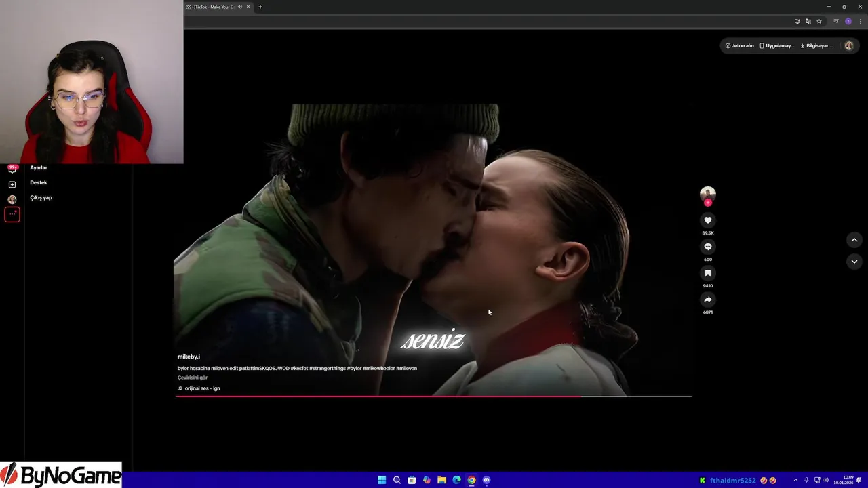Open the TikTok inbox icon with 99+ badge
This screenshot has height=488, width=868.
(x=12, y=169)
